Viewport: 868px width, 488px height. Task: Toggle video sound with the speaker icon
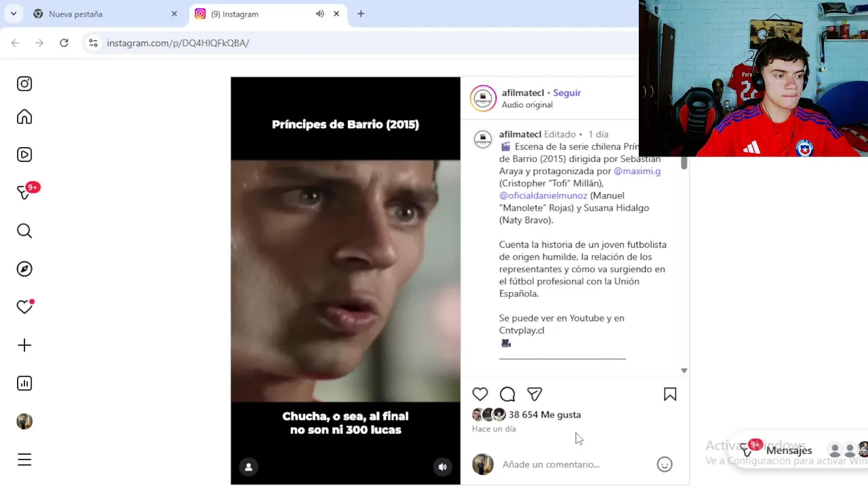point(442,467)
